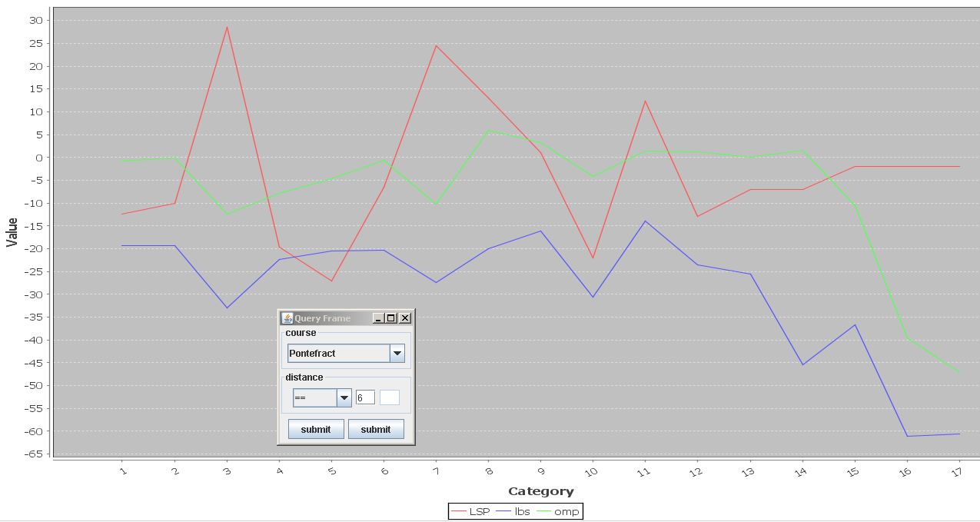Select the lbs legend label
The image size is (980, 522).
coord(522,511)
